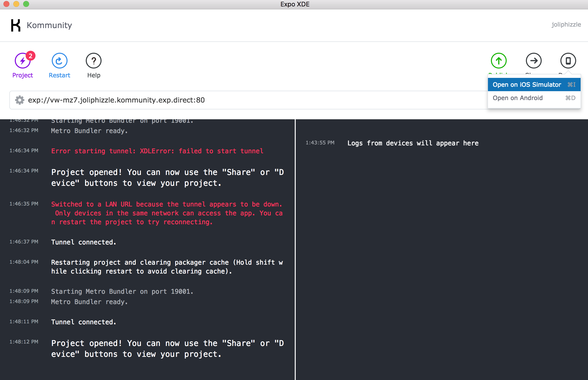Click the 'Error starting tunnel' log line
The width and height of the screenshot is (588, 380).
157,151
